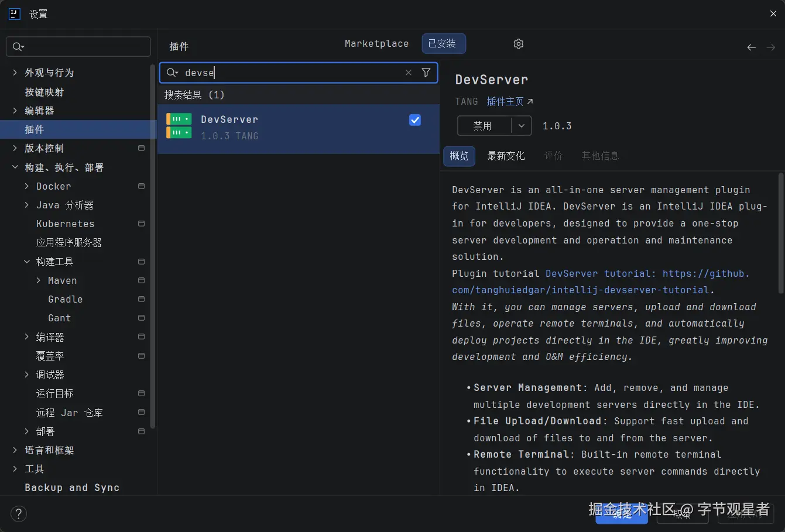Focus the settings search field
The height and width of the screenshot is (532, 785).
tap(78, 47)
